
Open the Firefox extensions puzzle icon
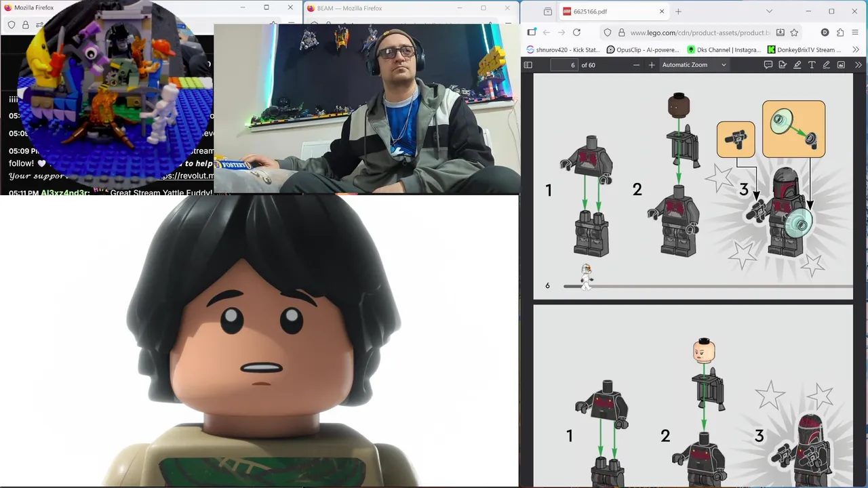(840, 33)
